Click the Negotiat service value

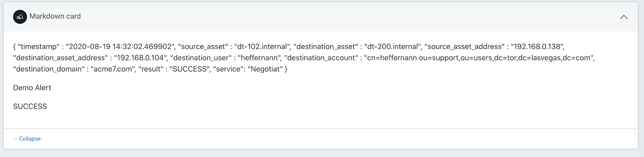(x=265, y=69)
